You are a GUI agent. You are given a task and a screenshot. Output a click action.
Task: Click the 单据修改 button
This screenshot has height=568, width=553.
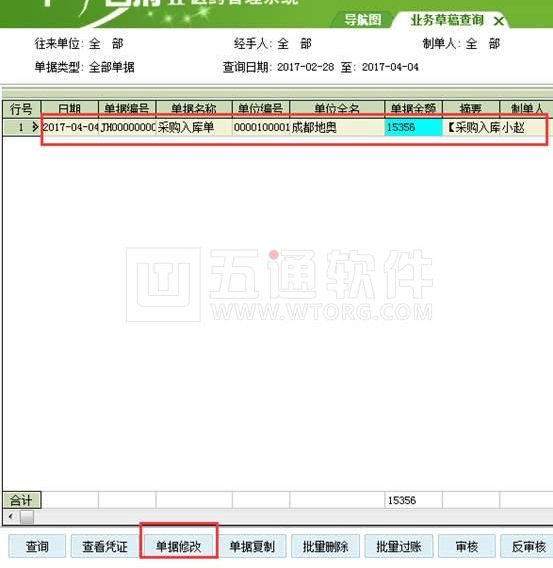click(179, 546)
